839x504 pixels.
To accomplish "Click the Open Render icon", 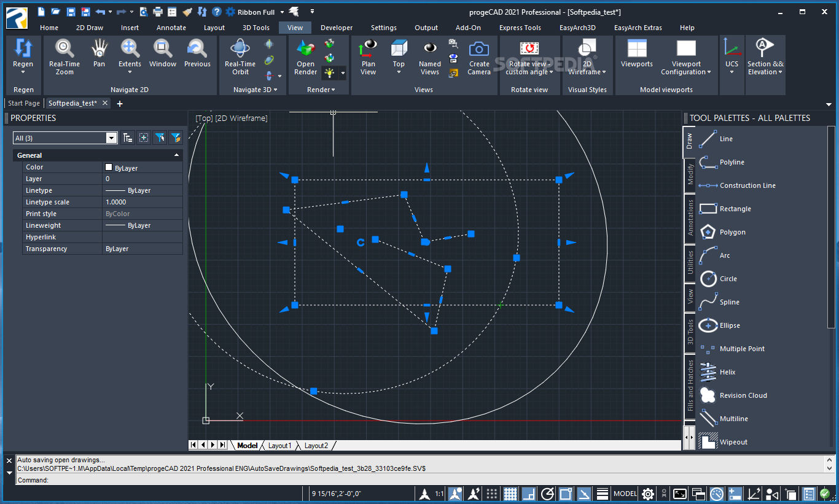I will [305, 48].
